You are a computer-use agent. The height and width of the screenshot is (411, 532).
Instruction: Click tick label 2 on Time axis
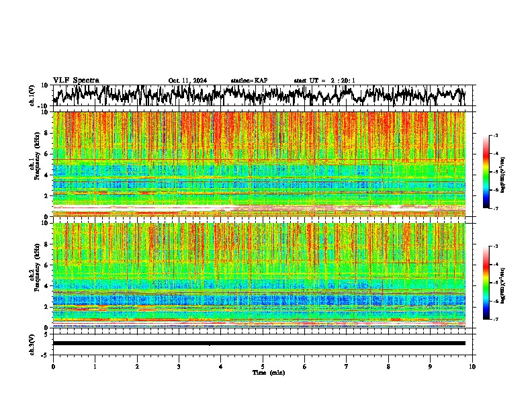pos(137,367)
